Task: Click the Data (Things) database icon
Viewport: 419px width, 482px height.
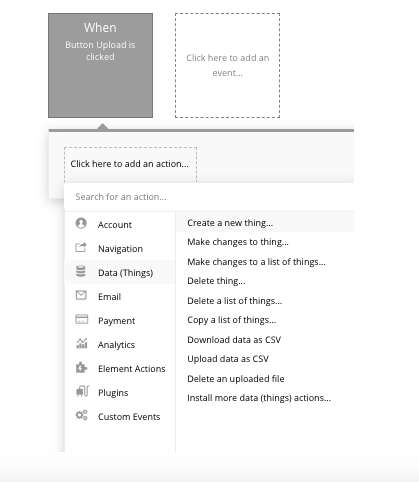Action: [x=81, y=271]
